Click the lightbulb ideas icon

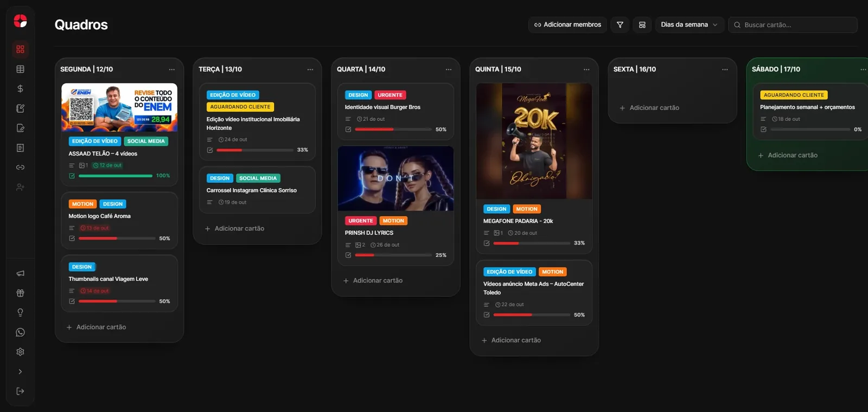pyautogui.click(x=20, y=313)
